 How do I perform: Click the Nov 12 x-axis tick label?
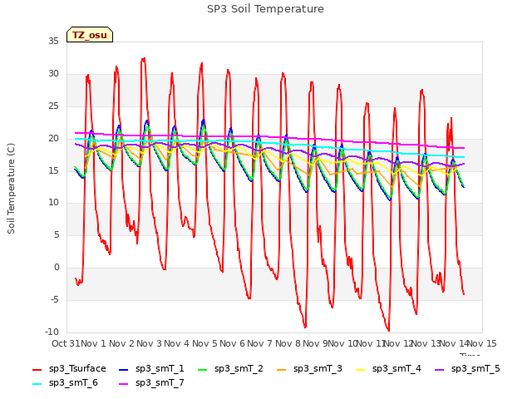pos(399,343)
